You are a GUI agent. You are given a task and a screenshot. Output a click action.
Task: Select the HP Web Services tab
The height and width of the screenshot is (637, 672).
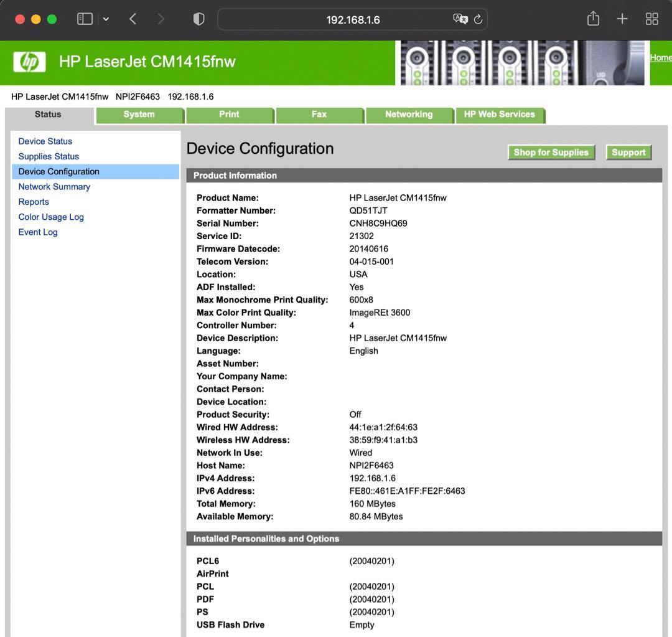click(x=499, y=115)
